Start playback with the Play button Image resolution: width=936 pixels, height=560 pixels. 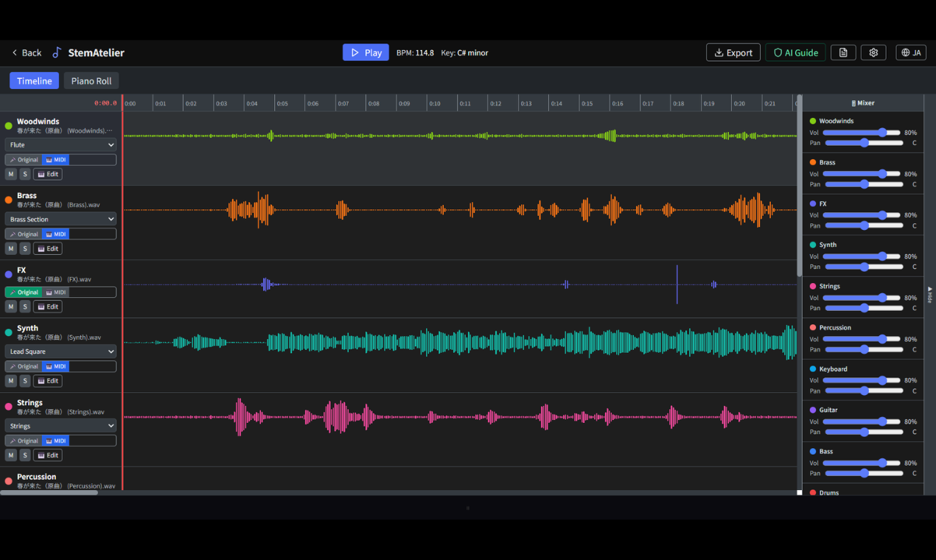(366, 52)
